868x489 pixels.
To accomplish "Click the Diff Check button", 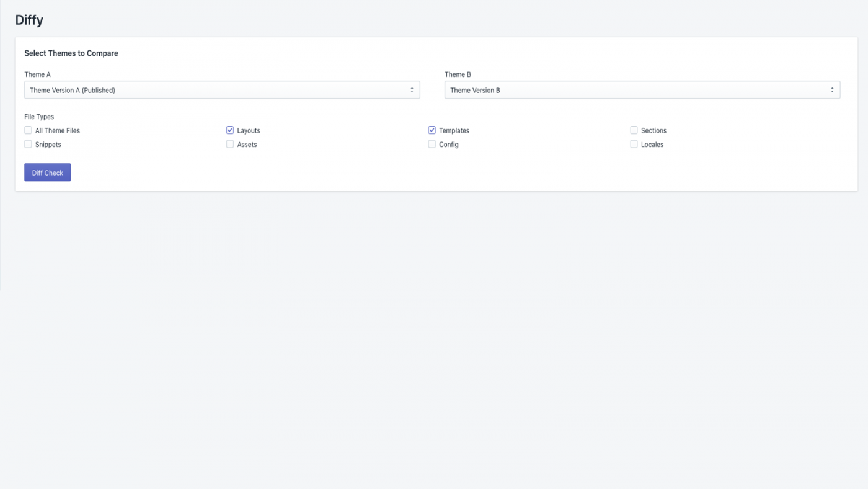I will point(48,173).
